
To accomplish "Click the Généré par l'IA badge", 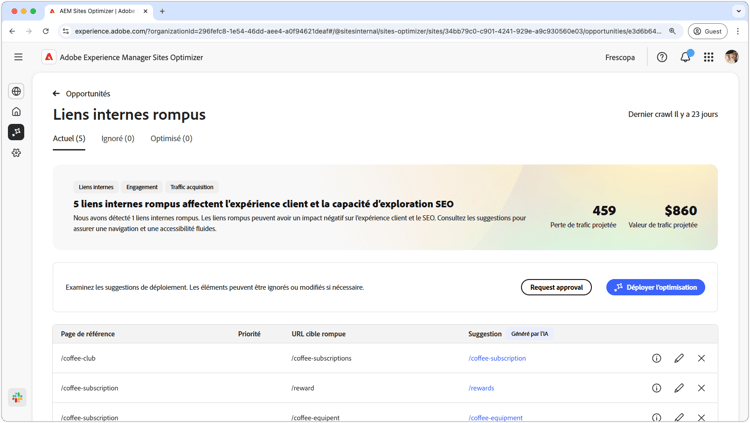I will [529, 334].
